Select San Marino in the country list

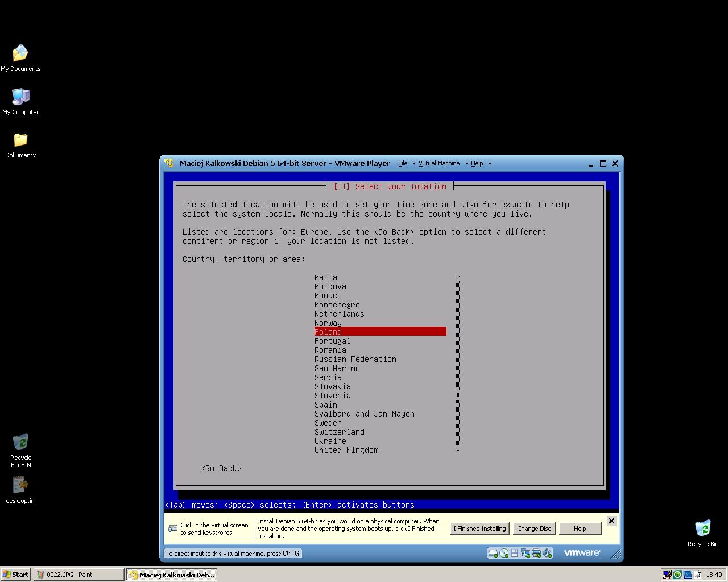(x=337, y=368)
